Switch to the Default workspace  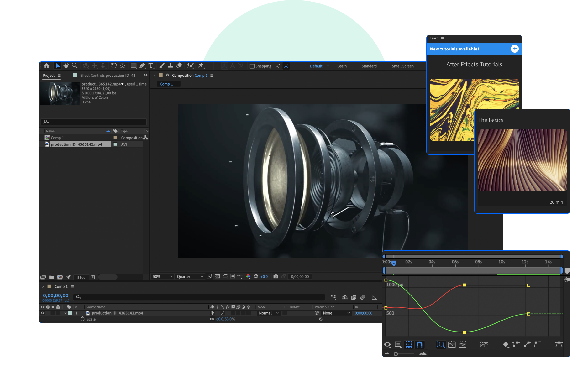[x=316, y=66]
